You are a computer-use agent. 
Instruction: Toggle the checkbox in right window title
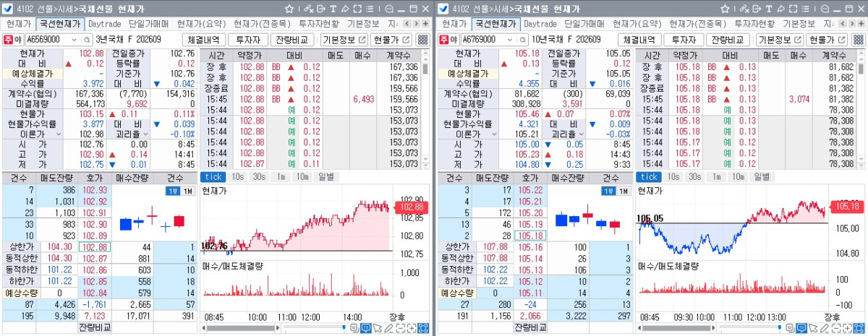tap(443, 9)
